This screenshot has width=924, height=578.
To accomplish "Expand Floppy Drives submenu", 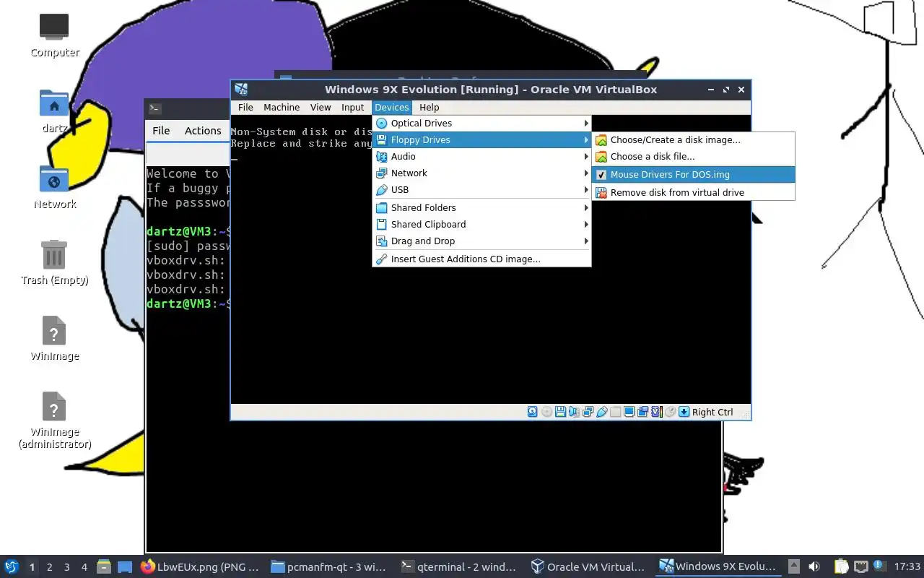I will pyautogui.click(x=481, y=139).
